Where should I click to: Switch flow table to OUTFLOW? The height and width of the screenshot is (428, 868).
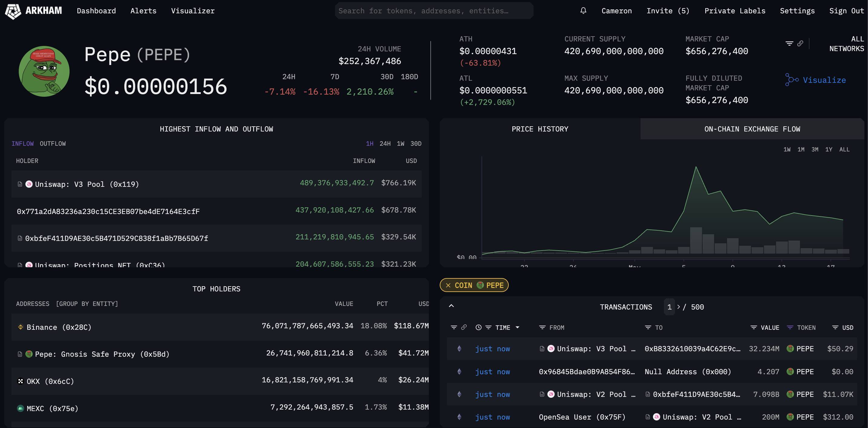tap(53, 144)
